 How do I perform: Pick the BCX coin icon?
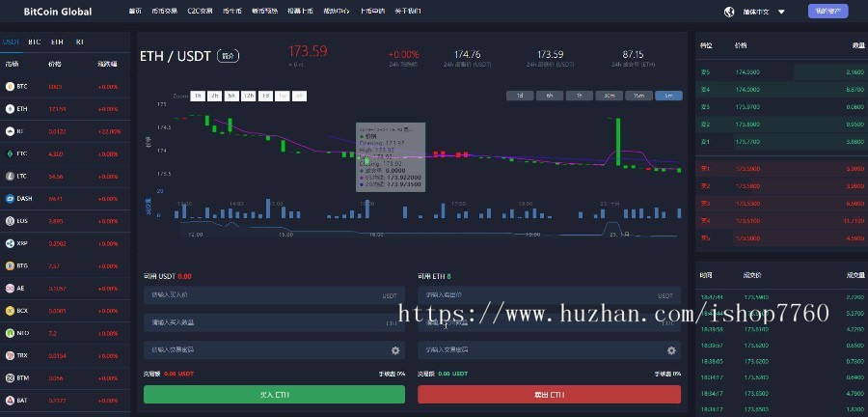tap(10, 311)
